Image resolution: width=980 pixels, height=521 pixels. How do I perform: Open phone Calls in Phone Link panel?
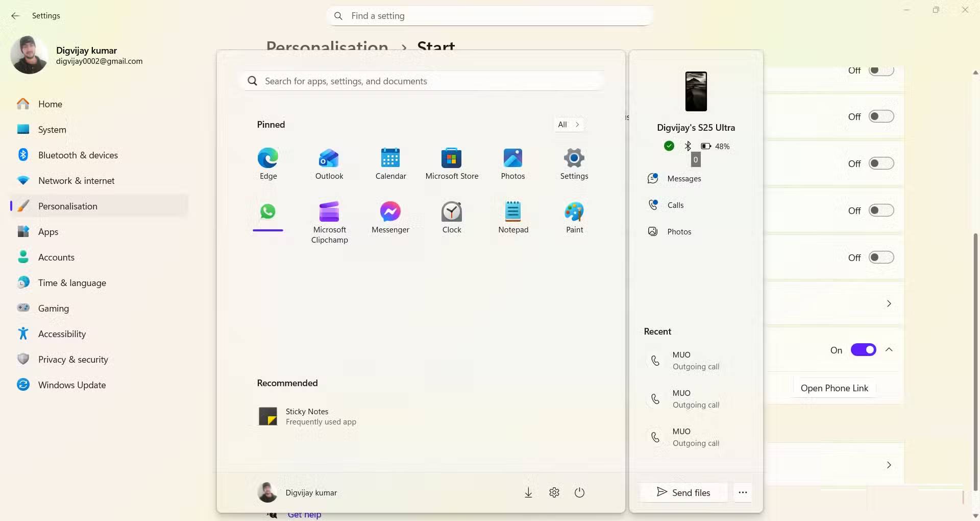[666, 205]
